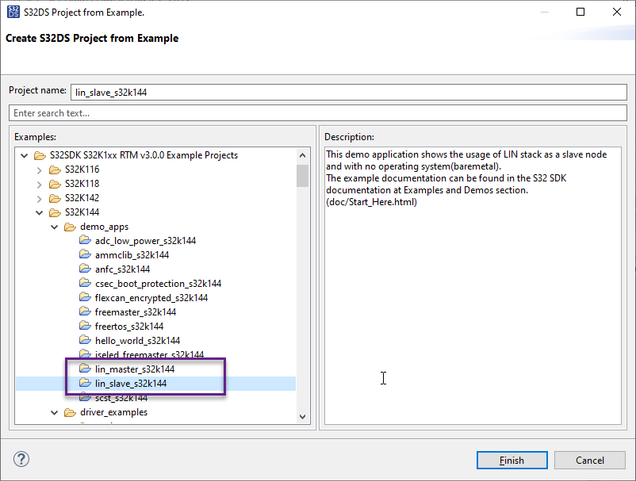Screen dimensions: 636x481
Task: Collapse the driver_examples folder node
Action: (x=54, y=412)
